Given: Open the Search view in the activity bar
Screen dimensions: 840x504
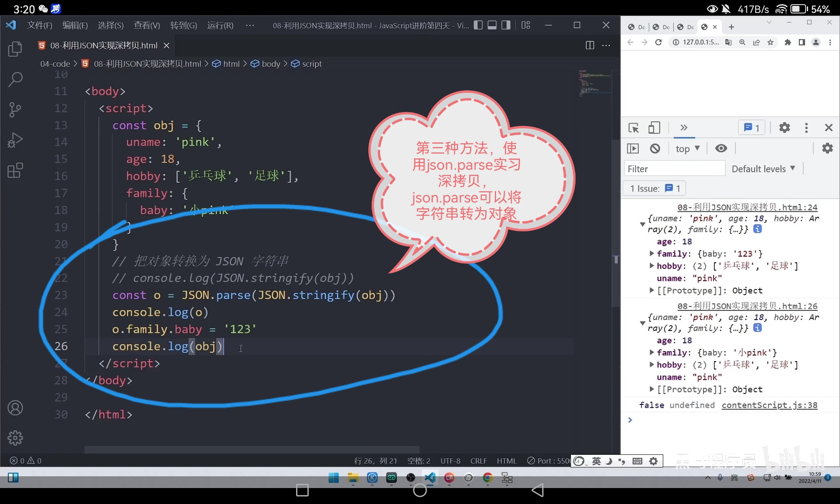Looking at the screenshot, I should pos(15,79).
